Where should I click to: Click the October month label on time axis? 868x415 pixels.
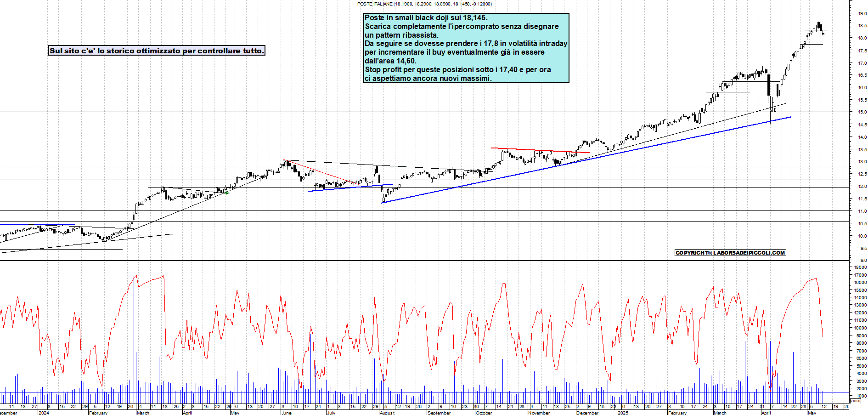point(484,413)
